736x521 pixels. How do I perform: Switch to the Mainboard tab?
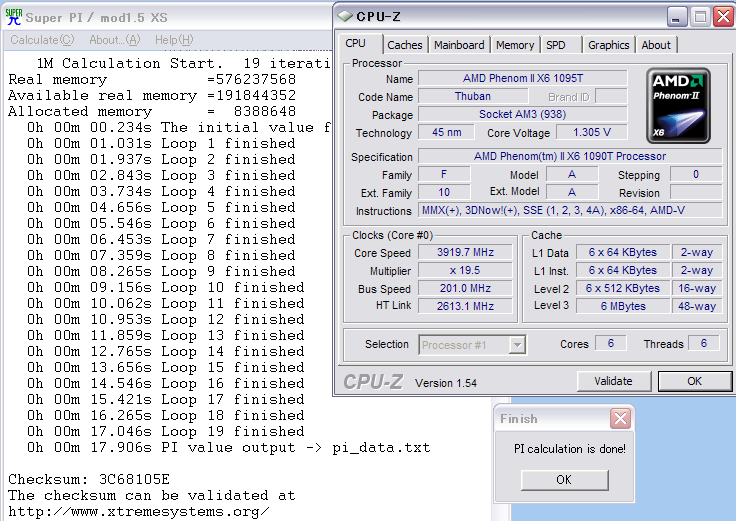point(459,45)
